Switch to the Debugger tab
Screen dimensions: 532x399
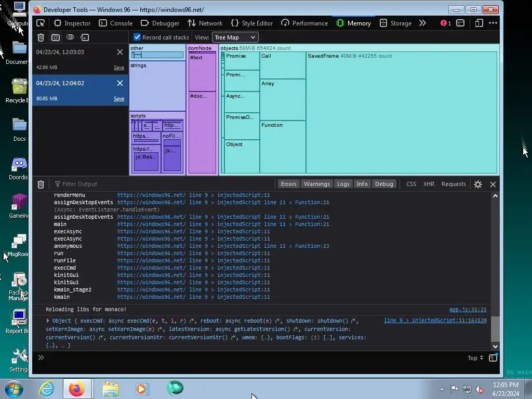pyautogui.click(x=160, y=23)
